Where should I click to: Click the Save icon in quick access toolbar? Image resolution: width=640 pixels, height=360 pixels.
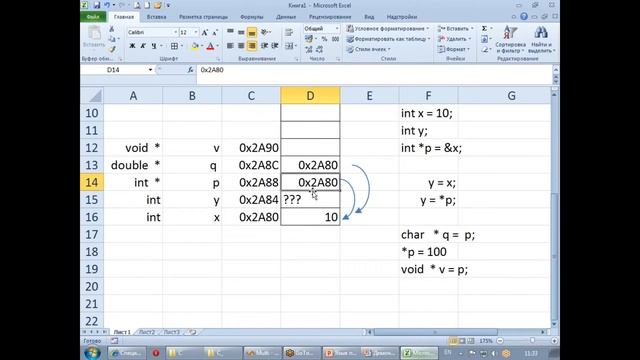click(x=97, y=5)
